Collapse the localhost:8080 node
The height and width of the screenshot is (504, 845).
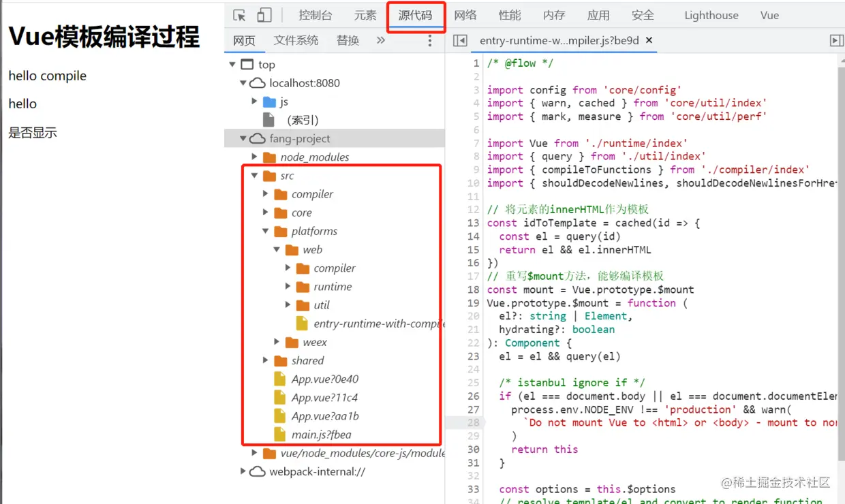(243, 83)
